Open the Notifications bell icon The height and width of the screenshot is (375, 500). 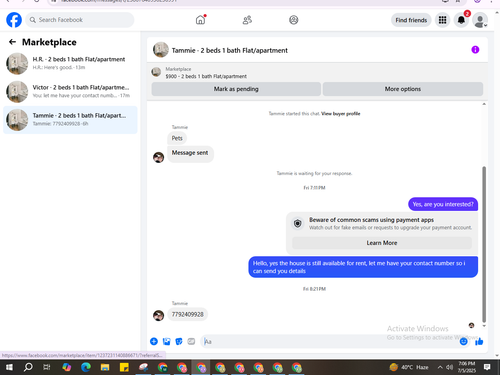tap(461, 20)
